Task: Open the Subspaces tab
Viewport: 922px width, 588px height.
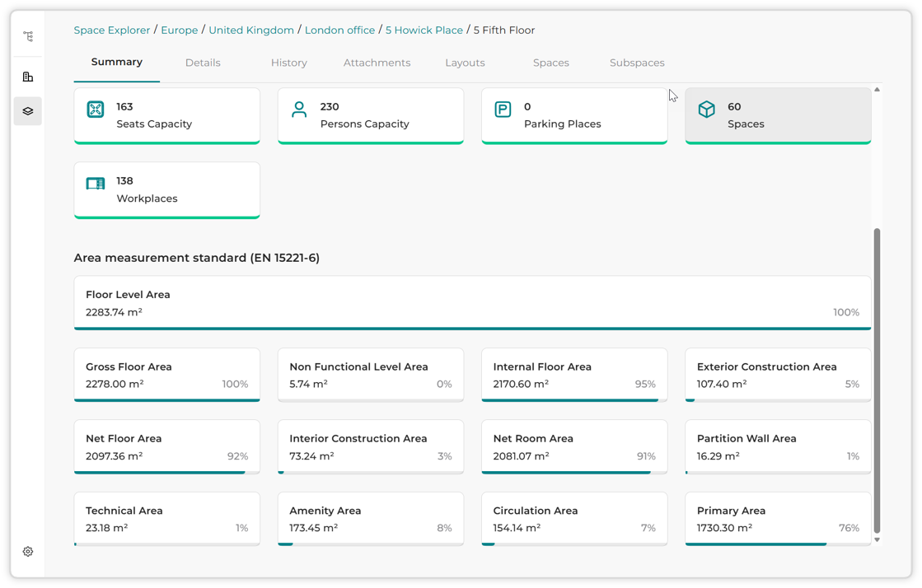Action: click(x=637, y=63)
